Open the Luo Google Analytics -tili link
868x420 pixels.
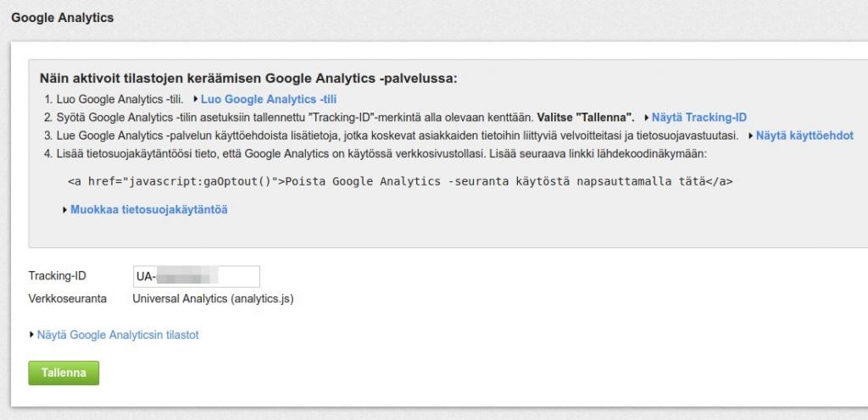[269, 99]
